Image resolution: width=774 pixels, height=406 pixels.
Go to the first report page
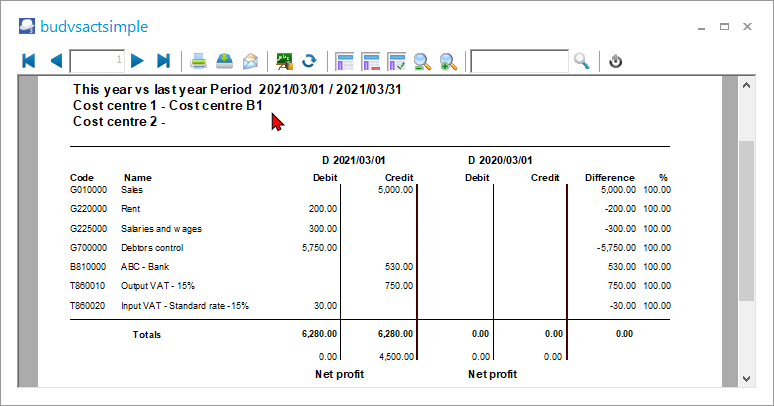pyautogui.click(x=28, y=61)
